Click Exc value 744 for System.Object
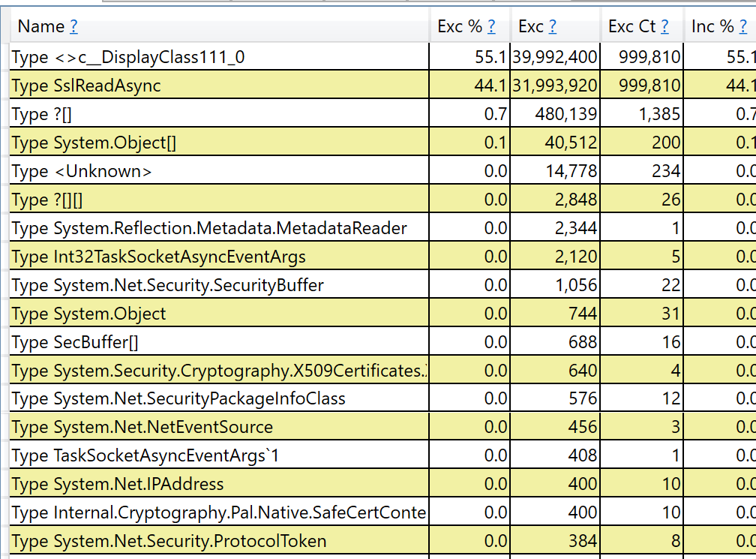 click(x=583, y=314)
